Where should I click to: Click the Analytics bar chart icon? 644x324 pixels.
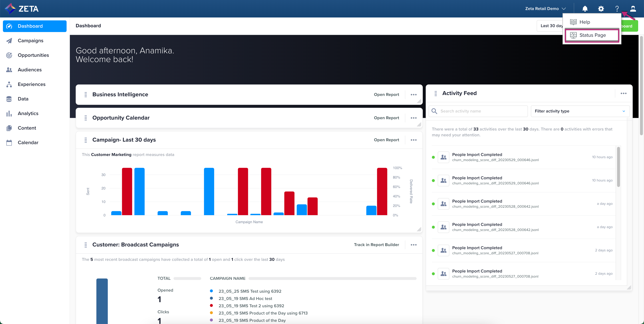[9, 114]
